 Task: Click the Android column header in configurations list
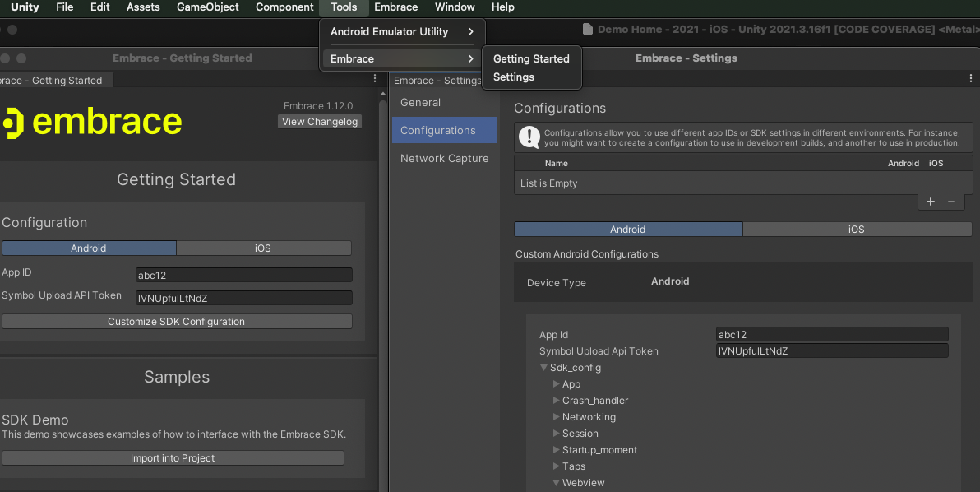(x=904, y=163)
